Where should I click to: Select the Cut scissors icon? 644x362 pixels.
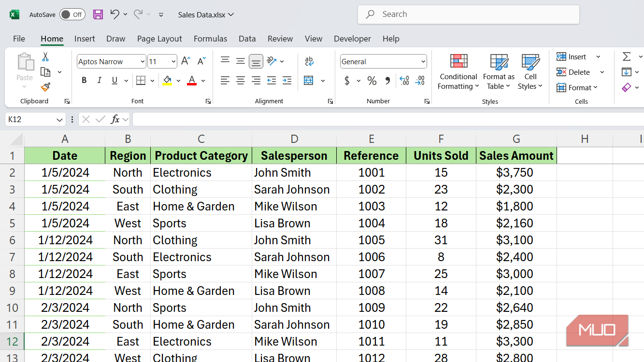[x=45, y=57]
